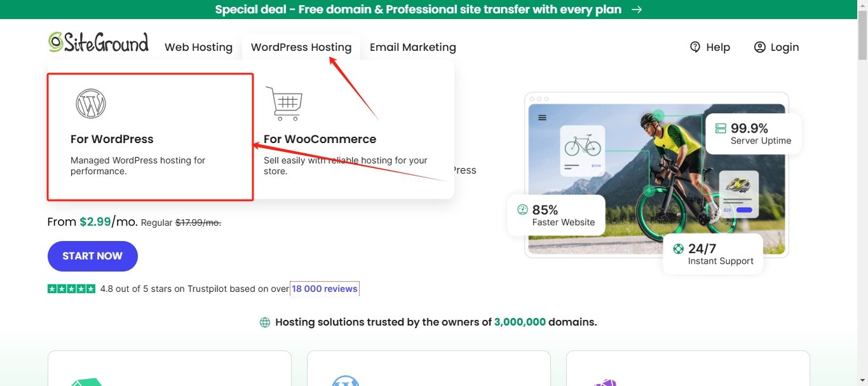The height and width of the screenshot is (386, 868).
Task: Click the WooCommerce shopping cart icon
Action: [283, 104]
